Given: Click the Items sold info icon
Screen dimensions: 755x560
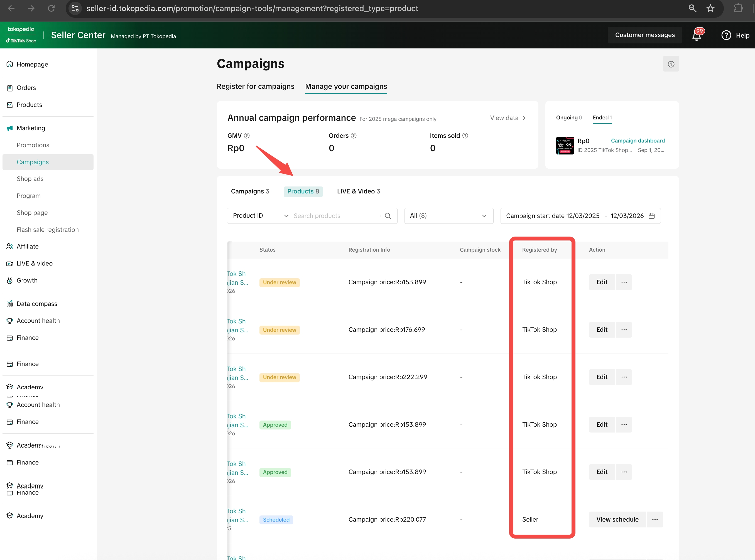Looking at the screenshot, I should [465, 136].
